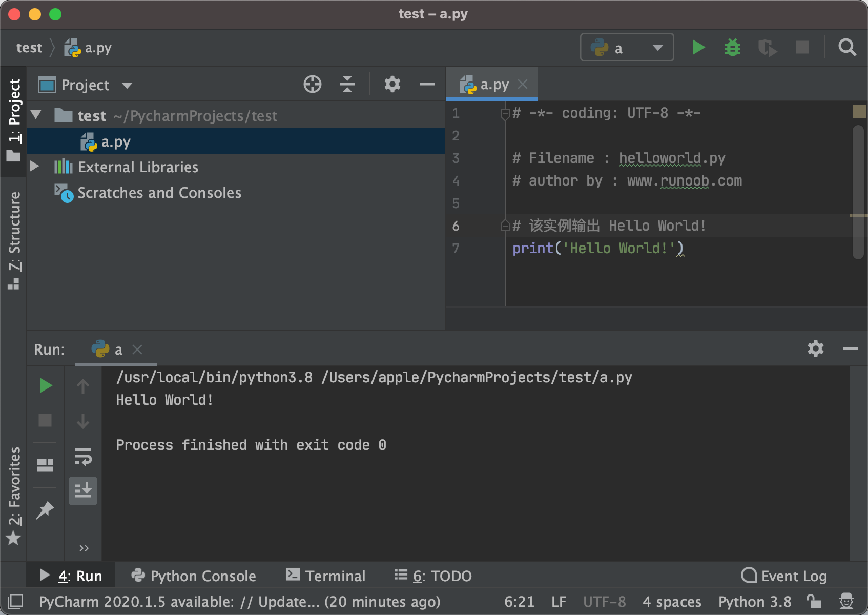The image size is (868, 615).
Task: Switch to the a.py editor tab
Action: point(492,84)
